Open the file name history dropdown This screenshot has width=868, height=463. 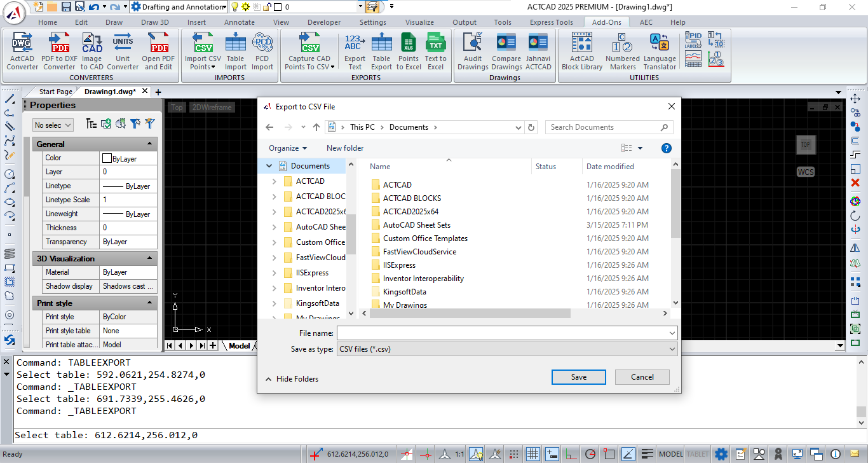pyautogui.click(x=672, y=333)
